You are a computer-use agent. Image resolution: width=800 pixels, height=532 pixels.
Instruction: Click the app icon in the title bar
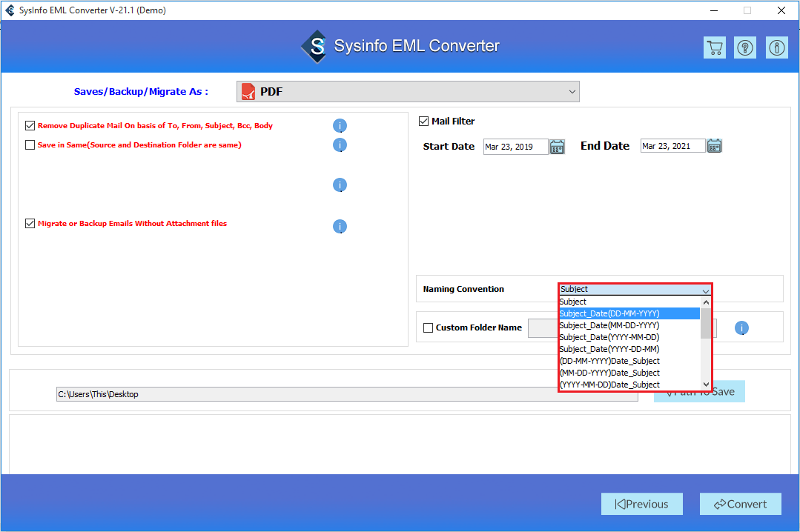(x=10, y=10)
